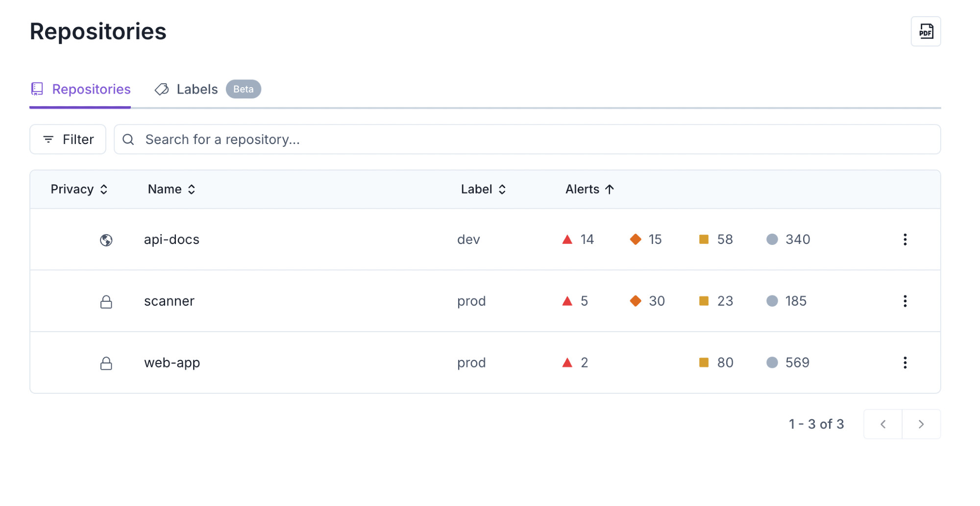This screenshot has width=980, height=506.
Task: Click the public globe icon for api-docs
Action: (106, 240)
